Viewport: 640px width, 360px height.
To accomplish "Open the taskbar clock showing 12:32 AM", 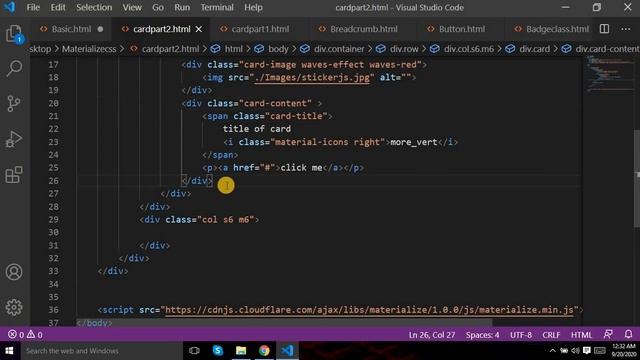I will click(x=623, y=351).
